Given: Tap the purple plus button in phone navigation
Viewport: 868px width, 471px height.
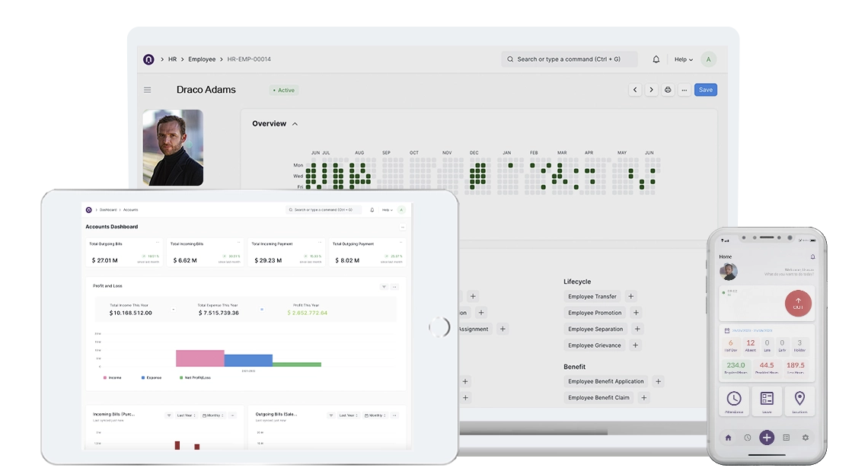Looking at the screenshot, I should coord(767,438).
